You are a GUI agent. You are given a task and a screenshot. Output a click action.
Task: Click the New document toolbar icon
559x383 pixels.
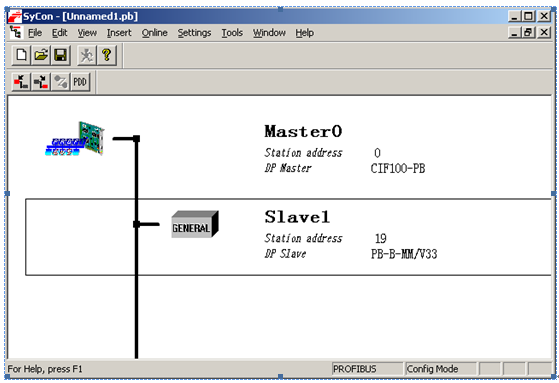(x=21, y=56)
